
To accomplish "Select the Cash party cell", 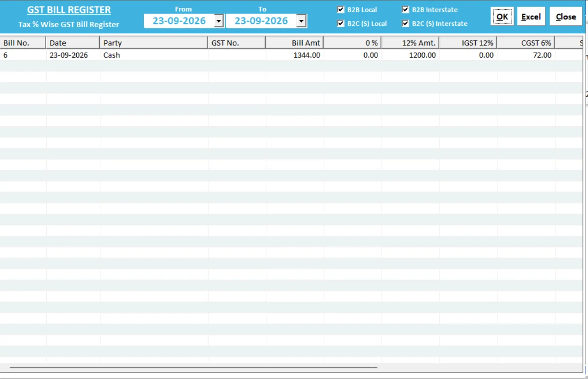I will pos(154,55).
